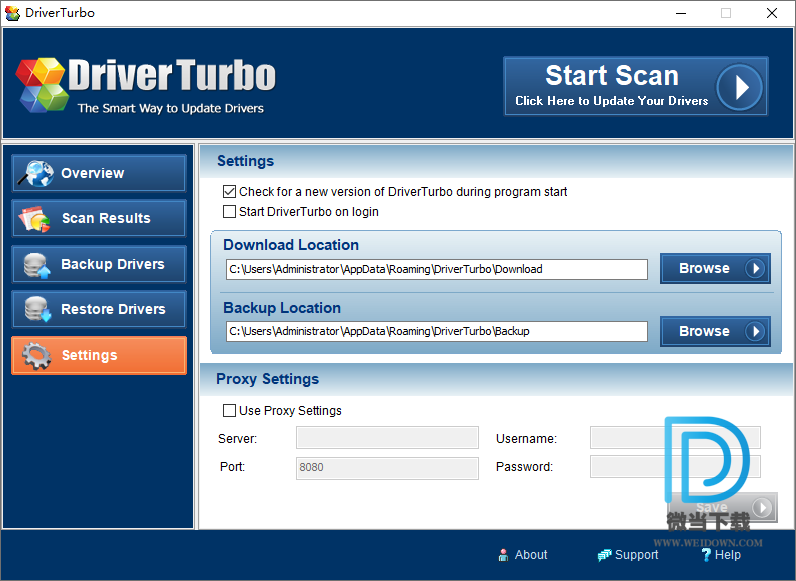Screen dimensions: 796x581
Task: Click 'The Smart Way to Update Drivers' tagline
Action: (x=171, y=108)
